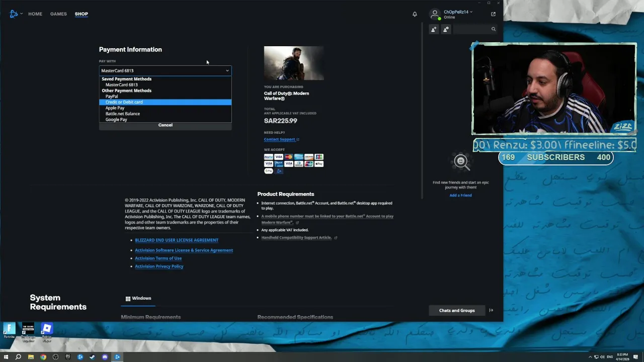Click the Product Requirements heading
The width and height of the screenshot is (644, 362).
pyautogui.click(x=285, y=194)
